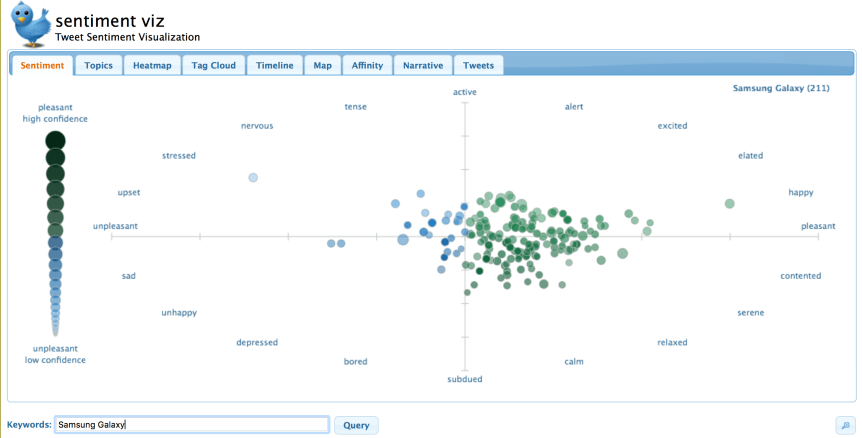Select the leftmost blue circle on the horizontal axis
This screenshot has width=862, height=438.
331,243
